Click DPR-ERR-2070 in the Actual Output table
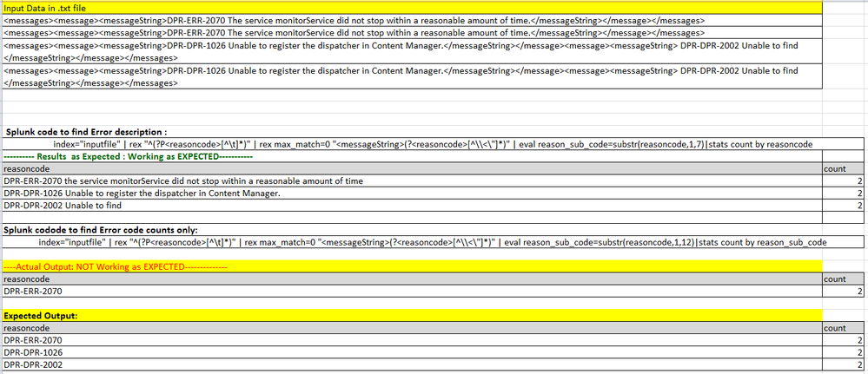 click(33, 292)
